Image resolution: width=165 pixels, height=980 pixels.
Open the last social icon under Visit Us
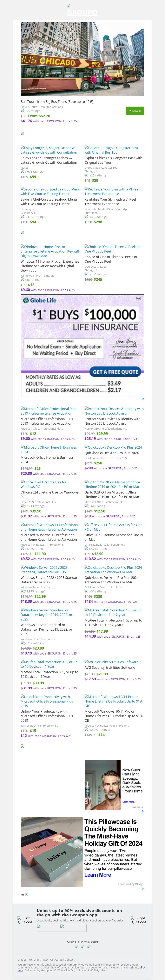(88, 946)
